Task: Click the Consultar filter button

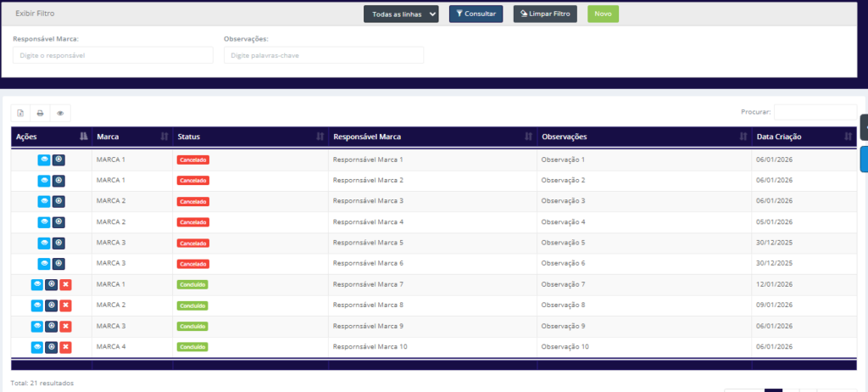Action: point(476,14)
